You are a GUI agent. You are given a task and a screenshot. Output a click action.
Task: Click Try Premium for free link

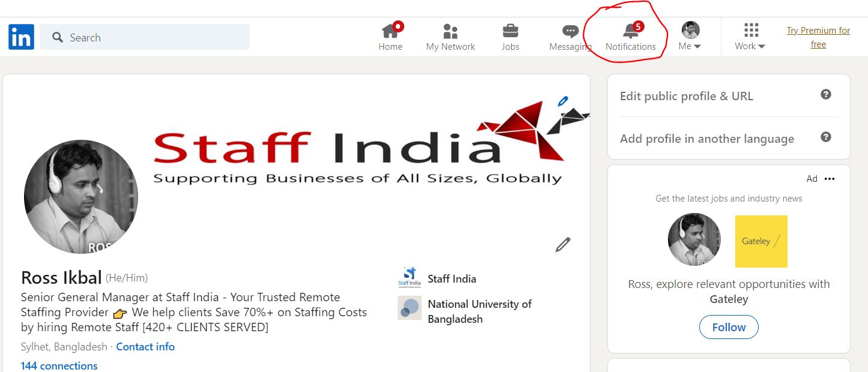click(x=818, y=37)
